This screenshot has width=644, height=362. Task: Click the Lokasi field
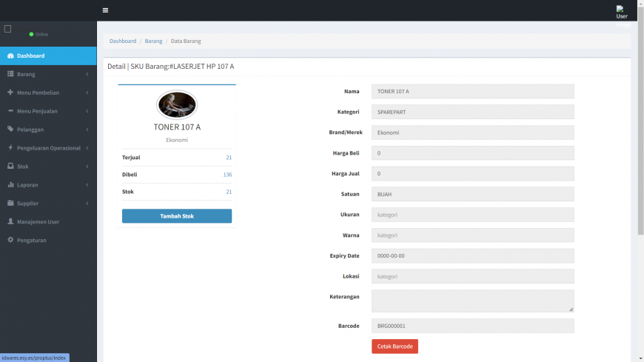(473, 277)
